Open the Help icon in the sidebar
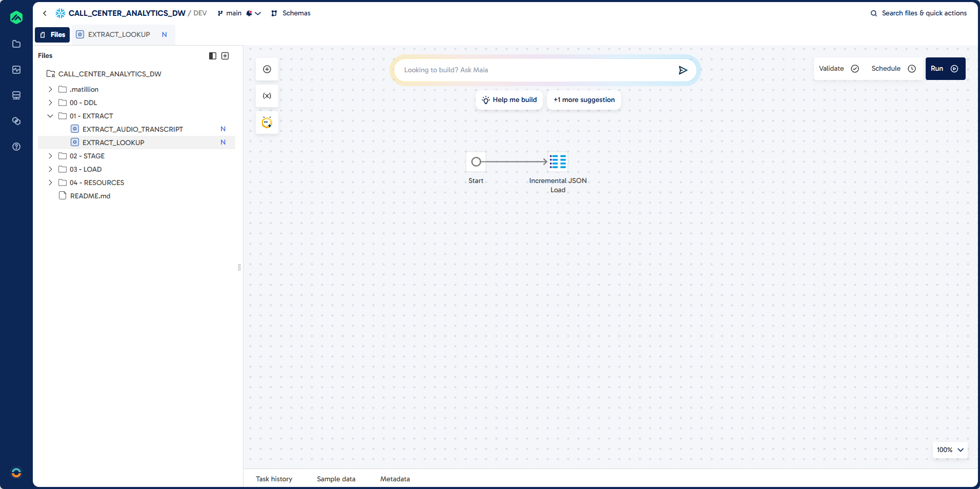980x489 pixels. 16,147
